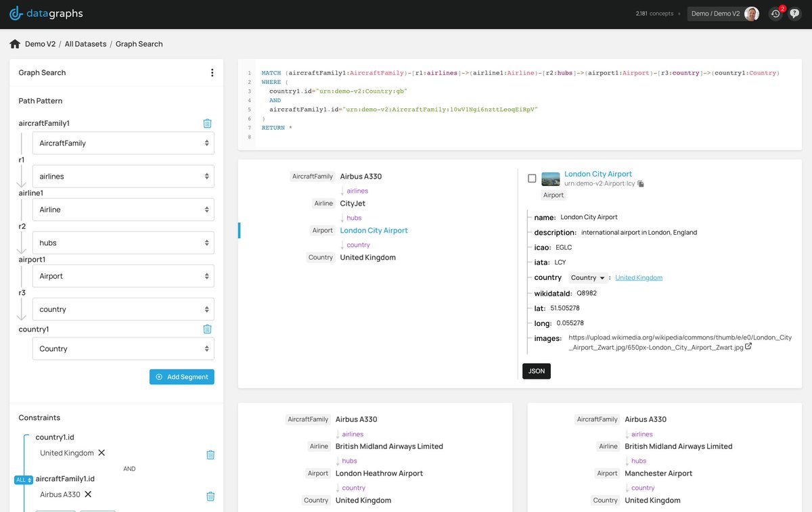Screen dimensions: 812x512
Task: Open the help question mark icon
Action: [794, 14]
